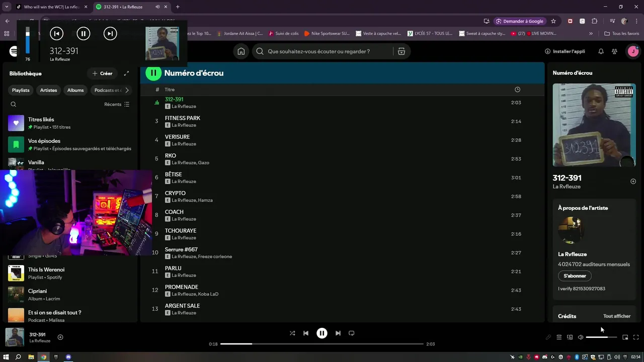644x362 pixels.
Task: Enter full screen mode in Spotify
Action: tap(636, 337)
